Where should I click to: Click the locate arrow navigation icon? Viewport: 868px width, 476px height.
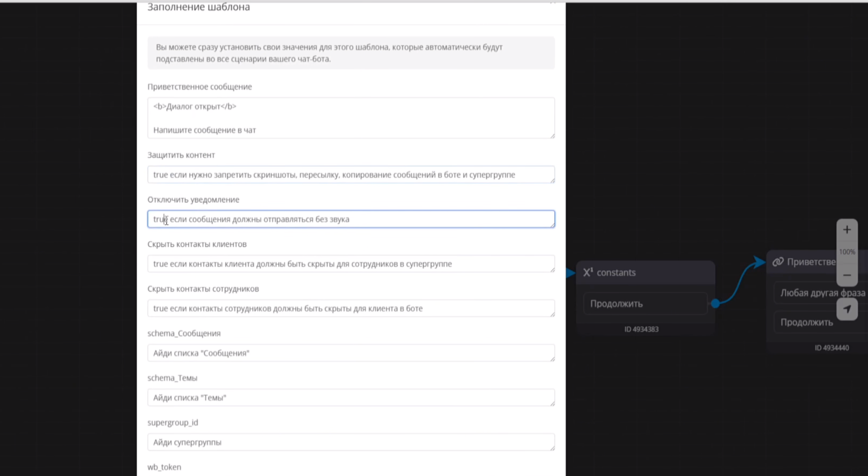[847, 309]
